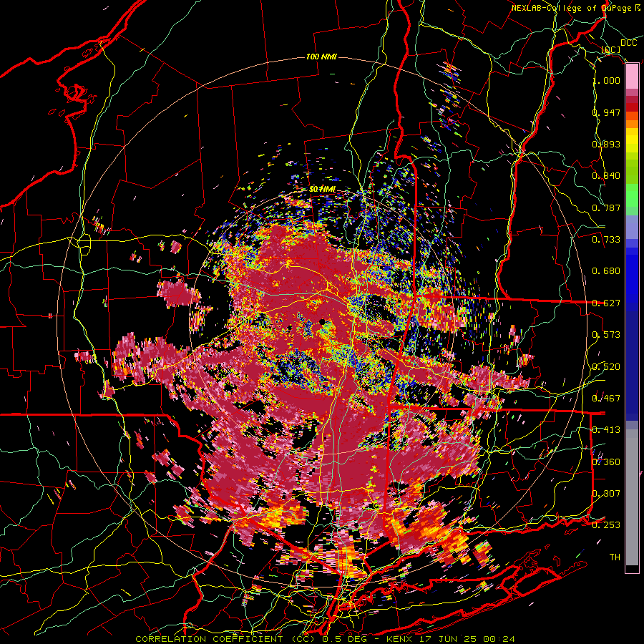The image size is (644, 644).
Task: Click the NEXLAB-College of DuPage label
Action: tap(572, 8)
